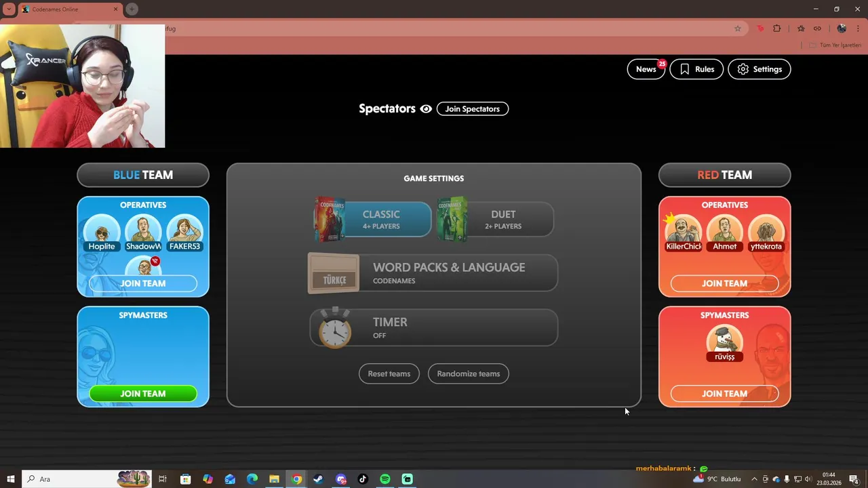Open the tab search dropdown arrow

tap(8, 9)
